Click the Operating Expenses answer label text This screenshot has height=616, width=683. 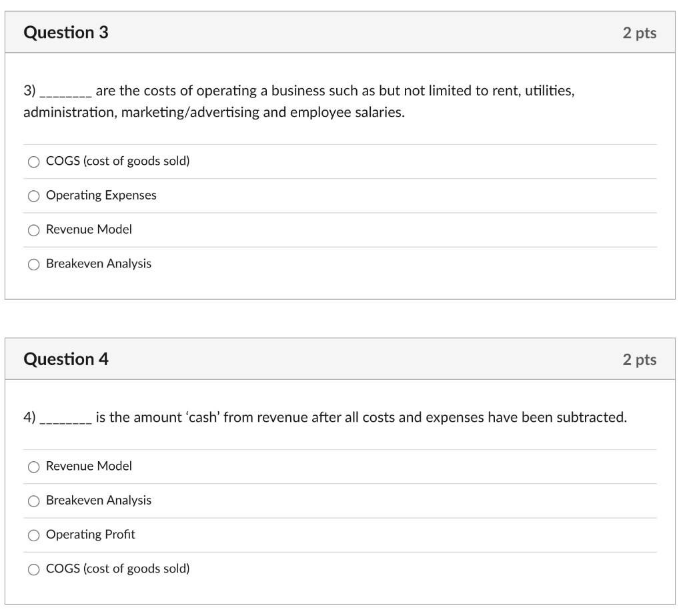tap(101, 196)
